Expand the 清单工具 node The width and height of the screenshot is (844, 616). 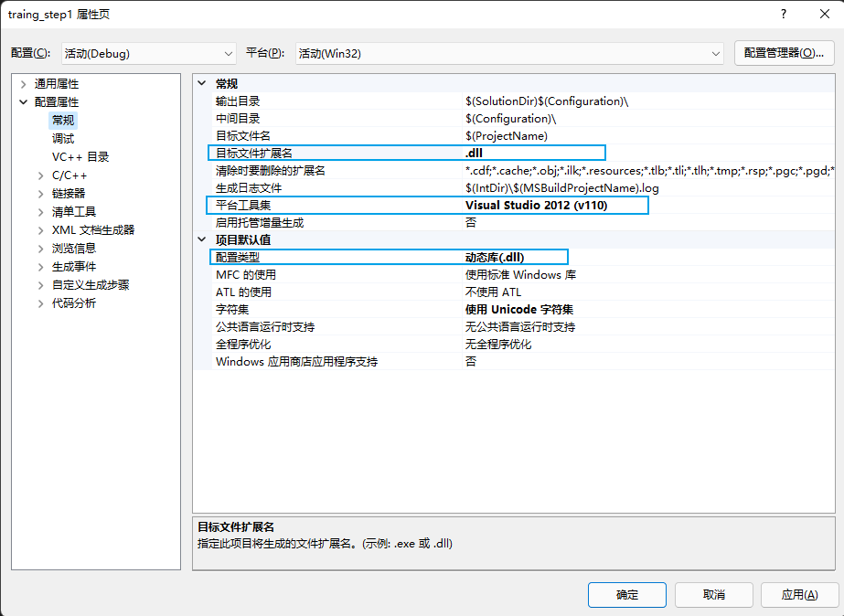[x=41, y=211]
